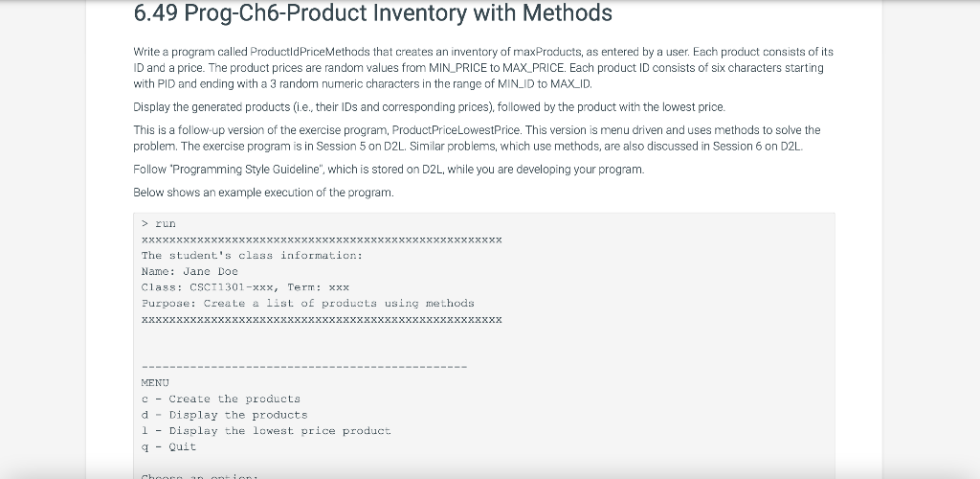Click the "Purpose: Create a list of products" line

[x=307, y=304]
